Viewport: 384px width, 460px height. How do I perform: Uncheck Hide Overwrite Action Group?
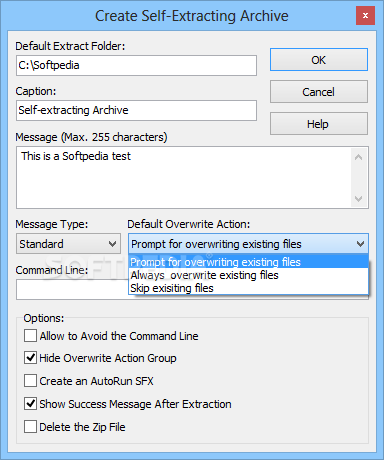click(30, 358)
